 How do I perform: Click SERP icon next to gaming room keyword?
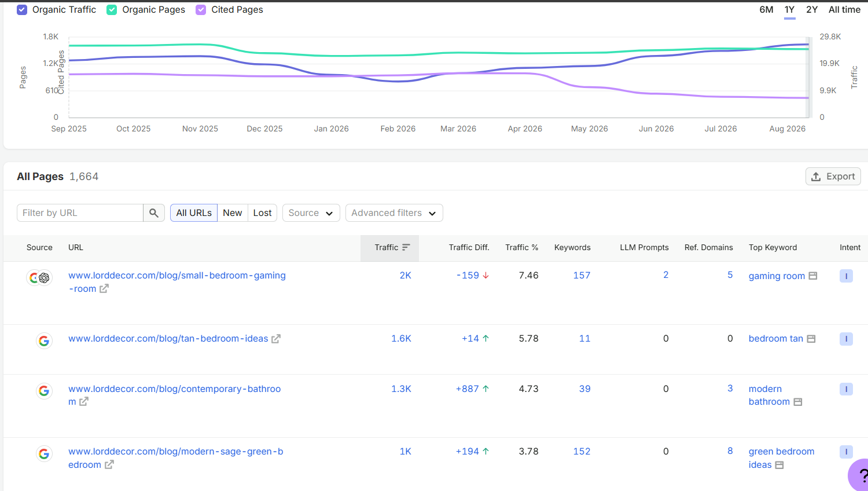click(x=813, y=276)
